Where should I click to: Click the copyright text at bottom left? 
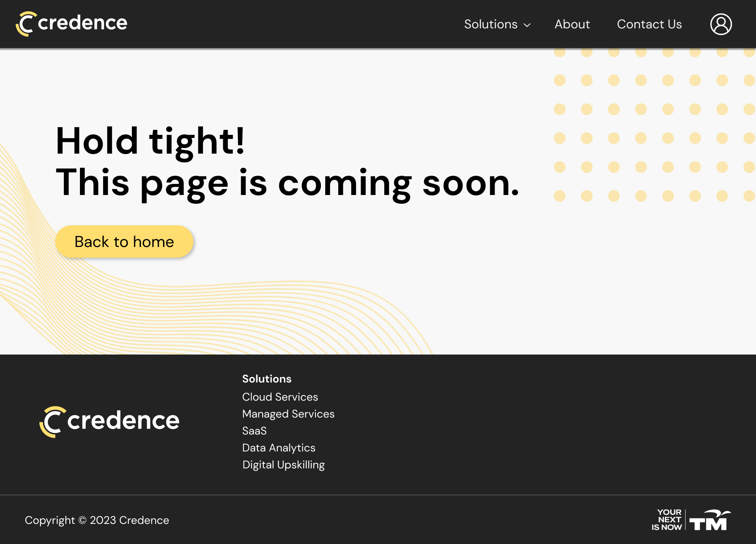pyautogui.click(x=97, y=520)
